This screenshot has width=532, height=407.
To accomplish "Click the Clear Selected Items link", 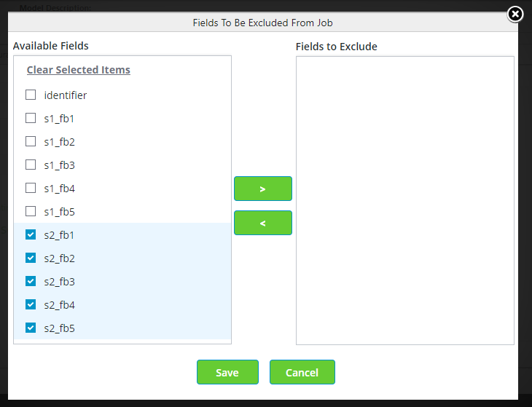I will (79, 70).
